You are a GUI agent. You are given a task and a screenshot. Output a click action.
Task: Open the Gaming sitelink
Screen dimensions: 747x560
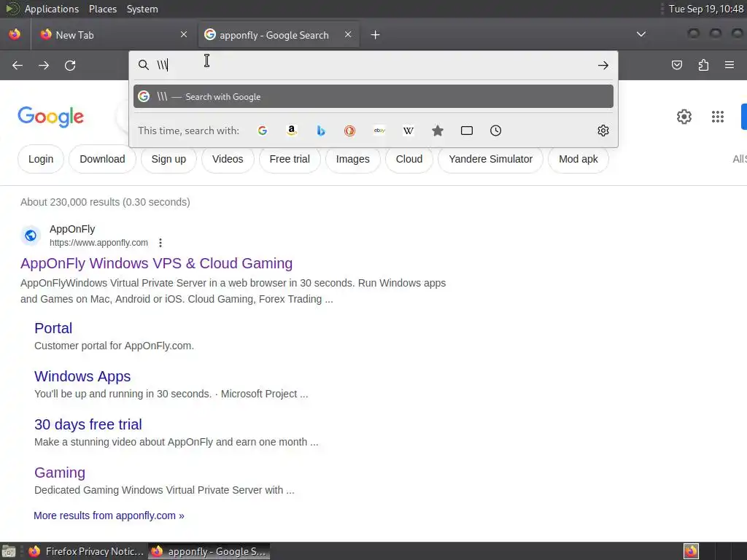(x=60, y=472)
